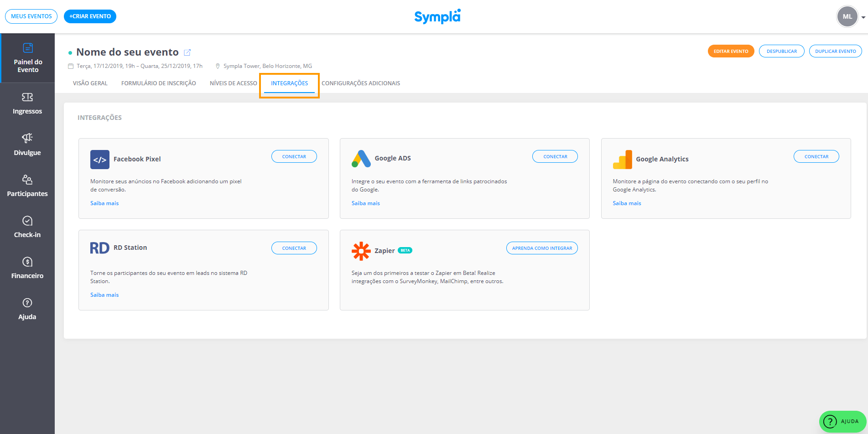Click the Despublicar button
Image resolution: width=868 pixels, height=434 pixels.
click(782, 51)
